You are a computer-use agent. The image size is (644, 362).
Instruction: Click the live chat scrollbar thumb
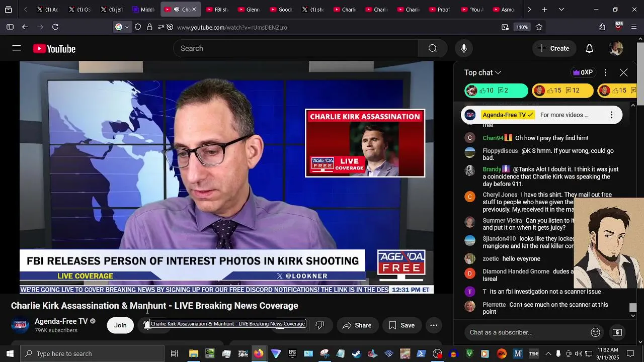point(633,307)
